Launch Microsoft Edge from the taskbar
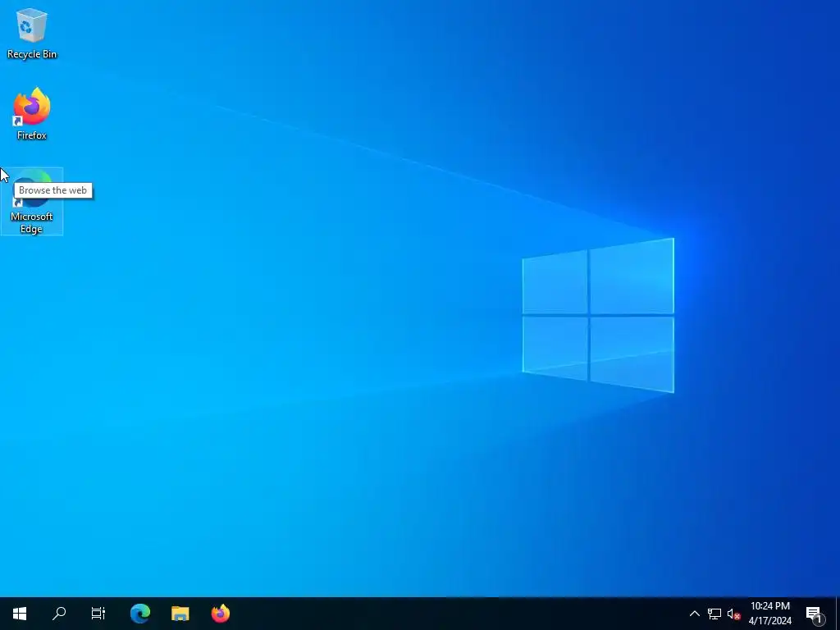This screenshot has height=630, width=840. tap(140, 614)
